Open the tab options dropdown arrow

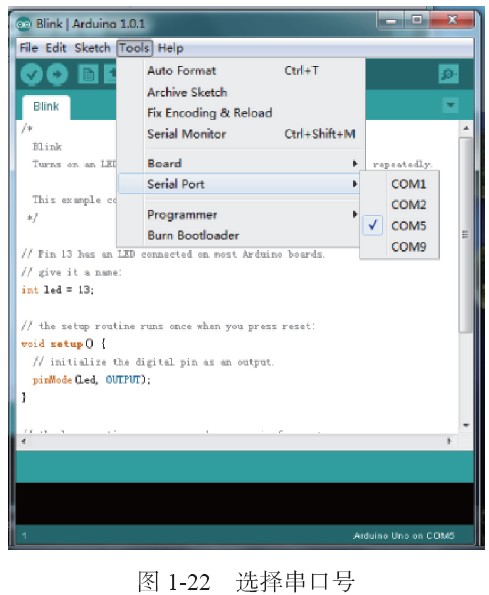pyautogui.click(x=450, y=105)
